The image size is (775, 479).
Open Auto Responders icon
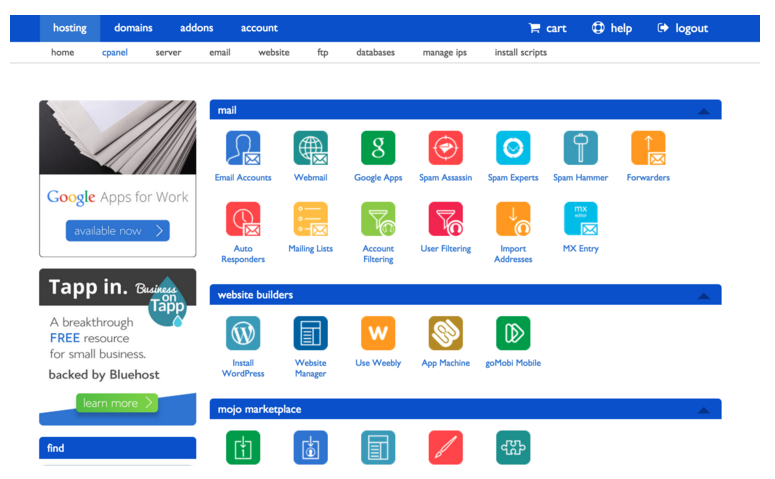(x=243, y=219)
